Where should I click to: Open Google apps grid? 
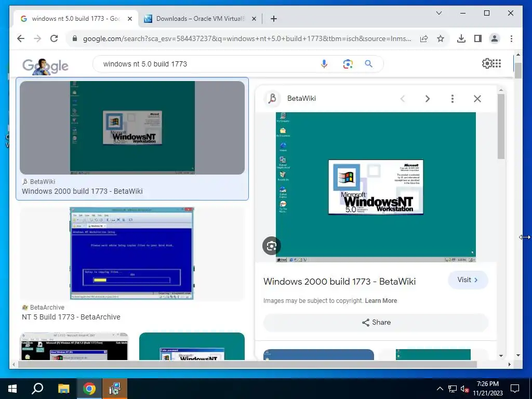pos(497,63)
